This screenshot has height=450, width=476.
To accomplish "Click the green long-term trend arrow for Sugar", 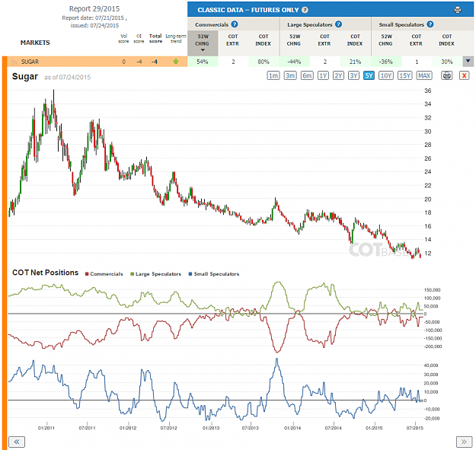I will [176, 62].
